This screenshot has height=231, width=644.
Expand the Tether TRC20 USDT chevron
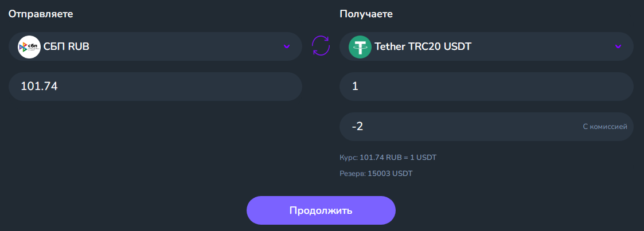pyautogui.click(x=618, y=46)
